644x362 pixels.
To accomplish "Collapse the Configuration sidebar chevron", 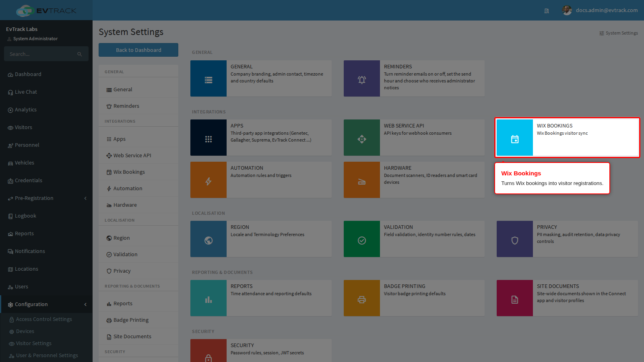I will pos(85,304).
